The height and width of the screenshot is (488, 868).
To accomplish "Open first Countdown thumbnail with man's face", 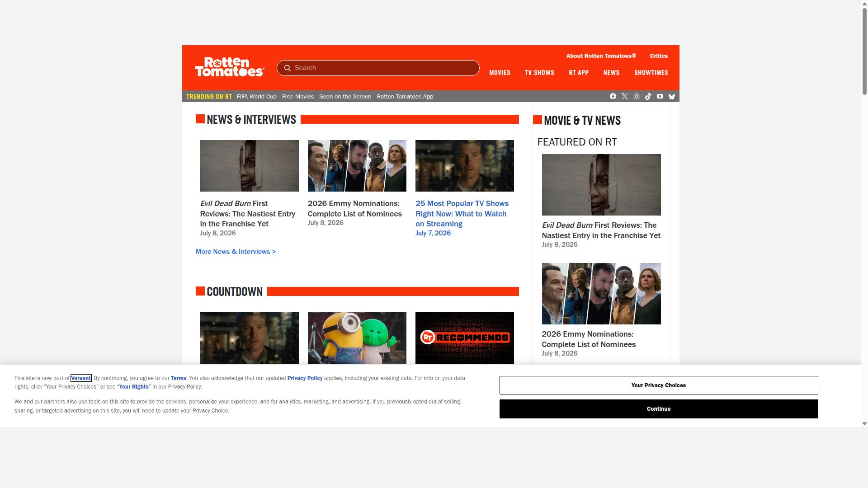I will [250, 338].
